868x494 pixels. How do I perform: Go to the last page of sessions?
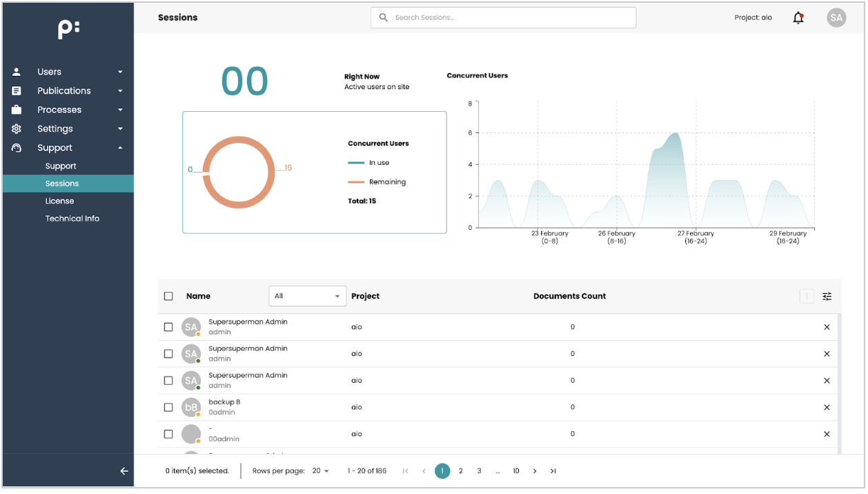(553, 471)
